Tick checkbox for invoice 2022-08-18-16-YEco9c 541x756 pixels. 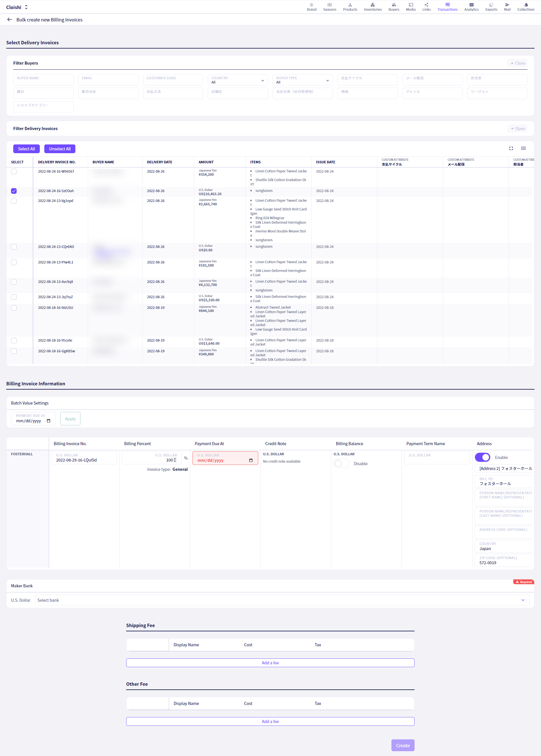(x=14, y=340)
